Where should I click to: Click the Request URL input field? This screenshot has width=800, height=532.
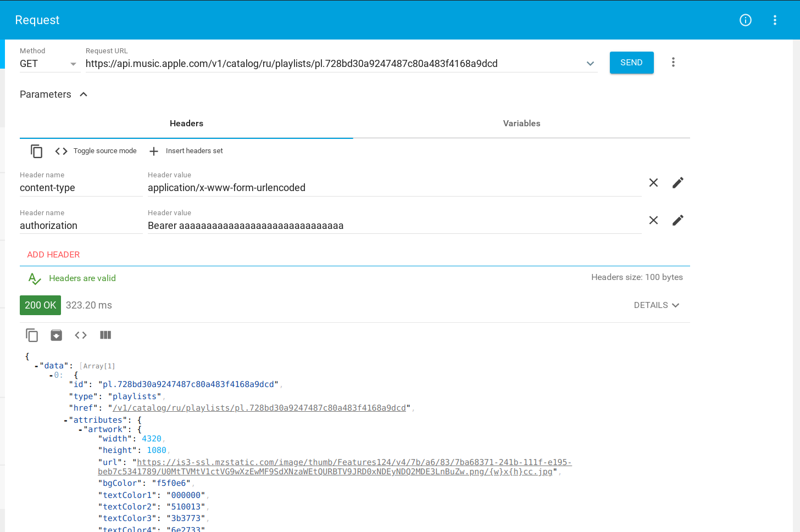330,64
